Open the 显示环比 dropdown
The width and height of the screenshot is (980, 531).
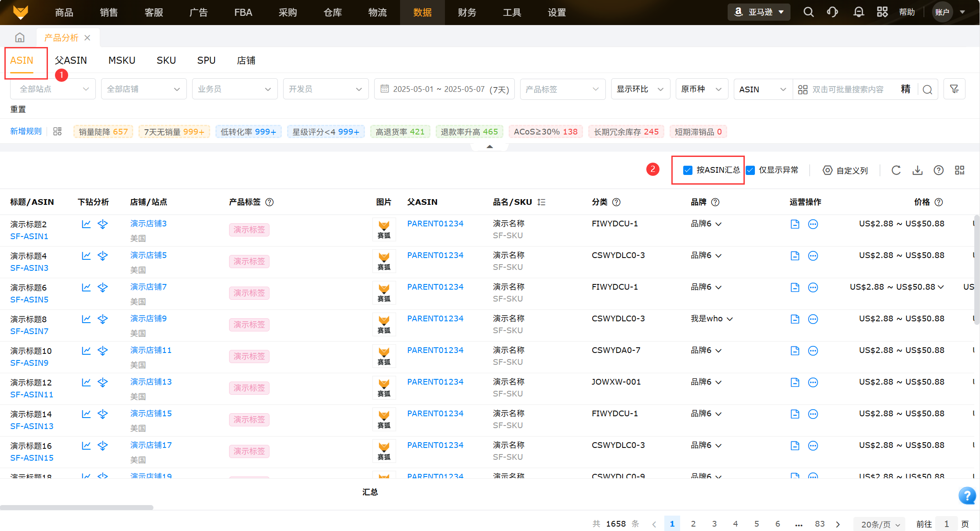(x=640, y=89)
